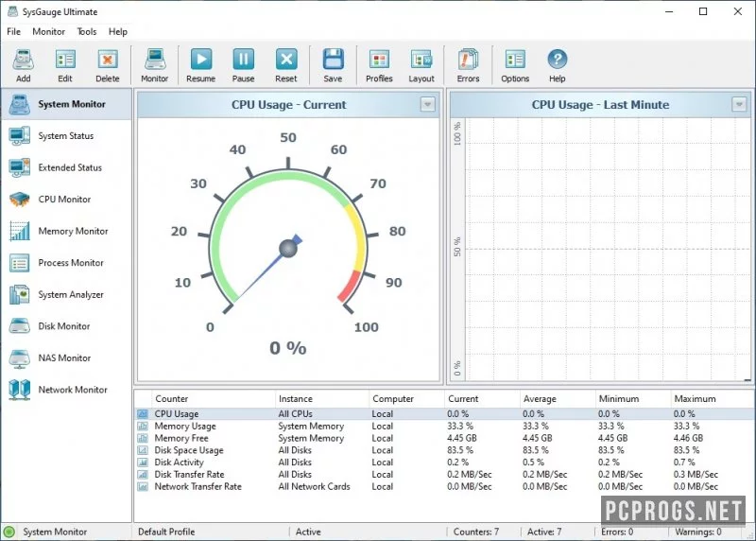This screenshot has height=541, width=756.
Task: Click the Monitor toolbar icon
Action: tap(154, 65)
